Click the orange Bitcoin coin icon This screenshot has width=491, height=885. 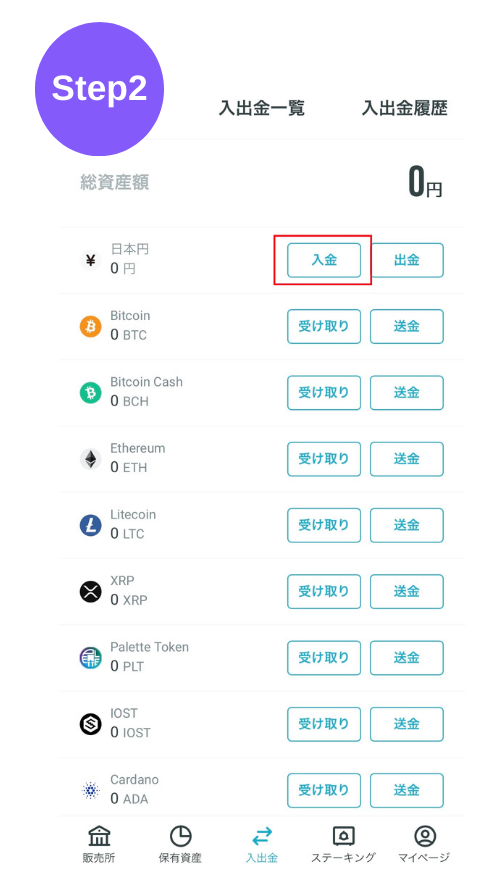coord(90,326)
